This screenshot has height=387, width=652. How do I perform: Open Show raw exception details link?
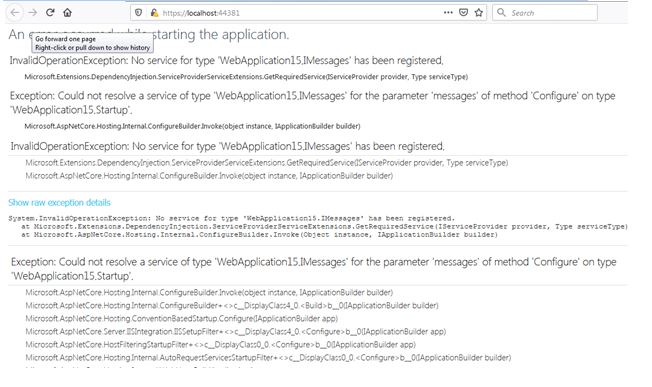click(59, 202)
